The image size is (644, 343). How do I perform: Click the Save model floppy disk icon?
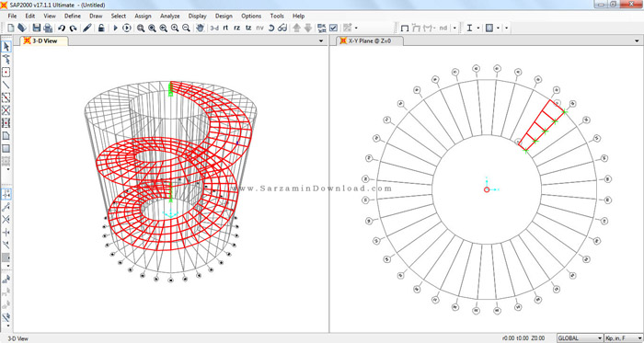[37, 28]
